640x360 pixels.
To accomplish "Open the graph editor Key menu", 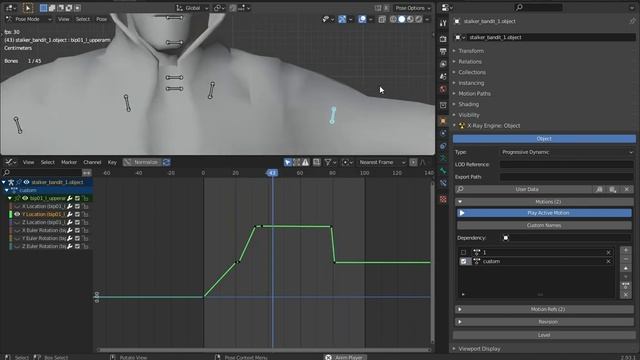I will click(x=112, y=162).
